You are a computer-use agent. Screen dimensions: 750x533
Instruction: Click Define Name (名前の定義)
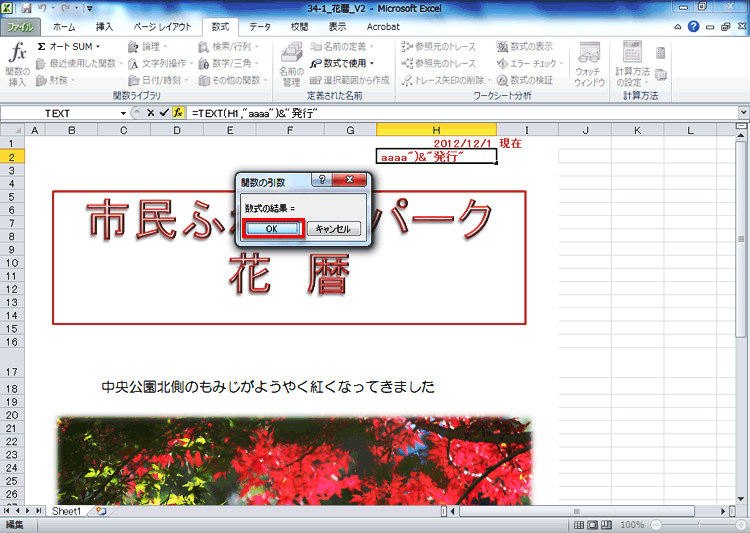[342, 46]
